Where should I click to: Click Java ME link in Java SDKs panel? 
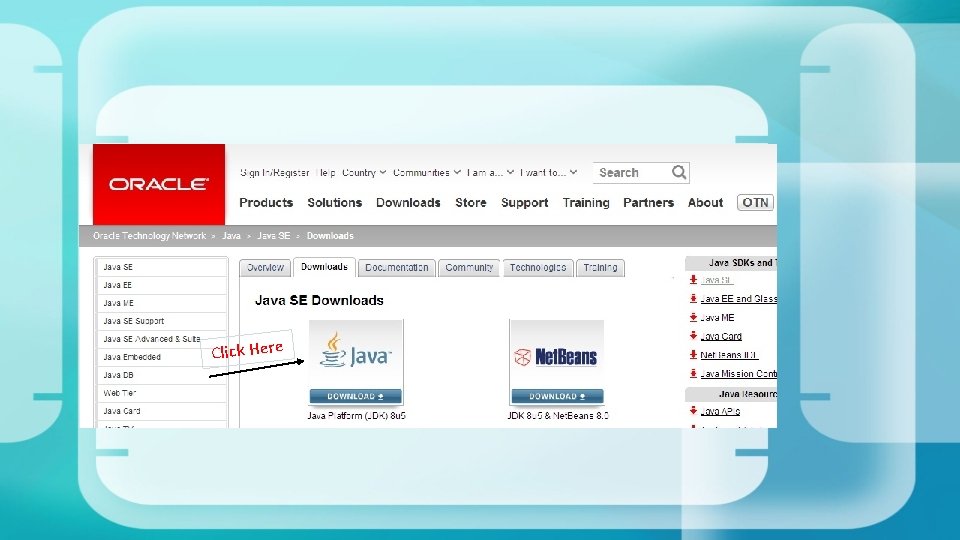pos(717,318)
